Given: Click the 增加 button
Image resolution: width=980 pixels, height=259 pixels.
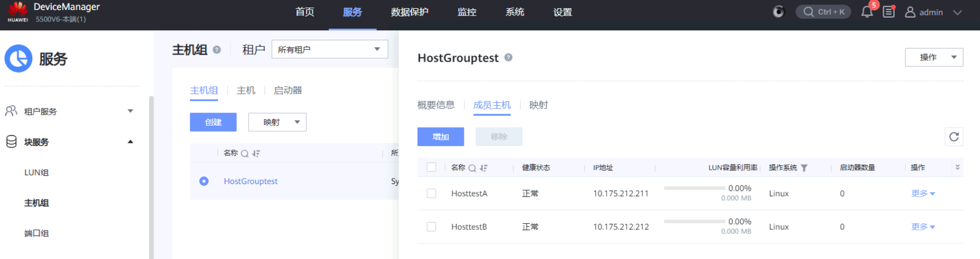Looking at the screenshot, I should 440,137.
